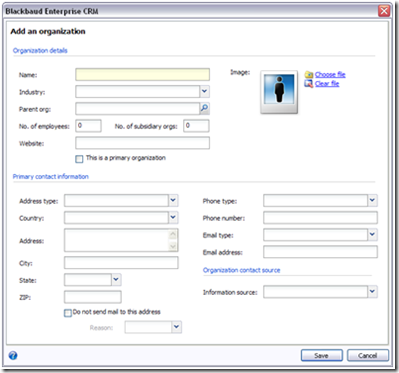Click the City input field
The height and width of the screenshot is (373, 399).
click(x=121, y=263)
